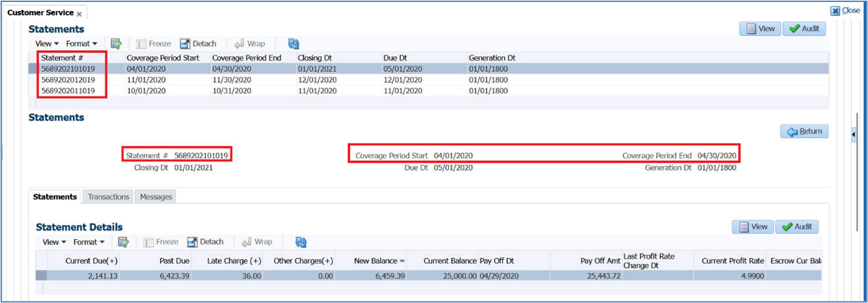Click the top View button beside Audit

coord(760,29)
